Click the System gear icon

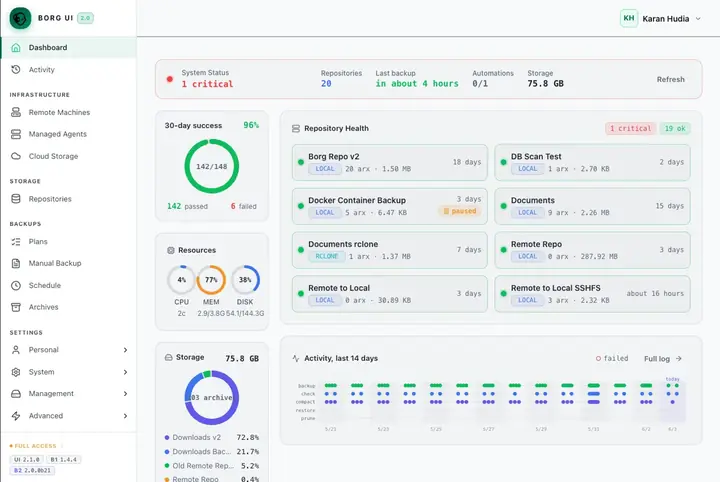click(x=16, y=372)
